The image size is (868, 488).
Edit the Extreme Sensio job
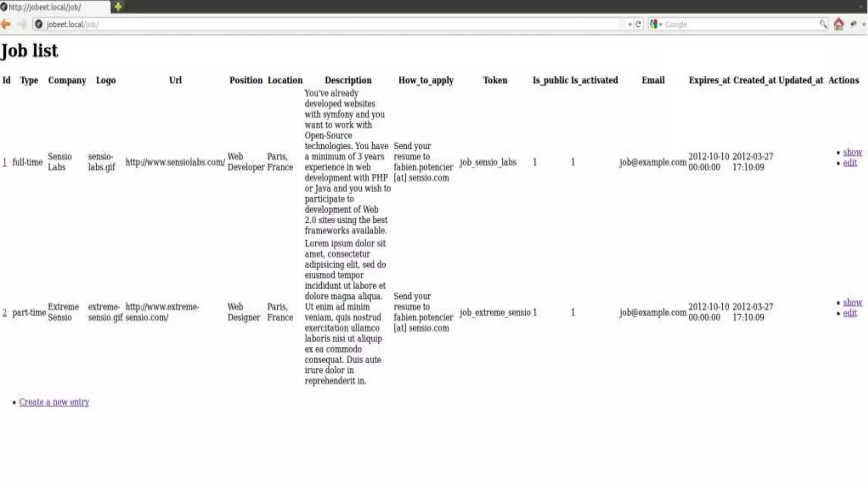850,313
